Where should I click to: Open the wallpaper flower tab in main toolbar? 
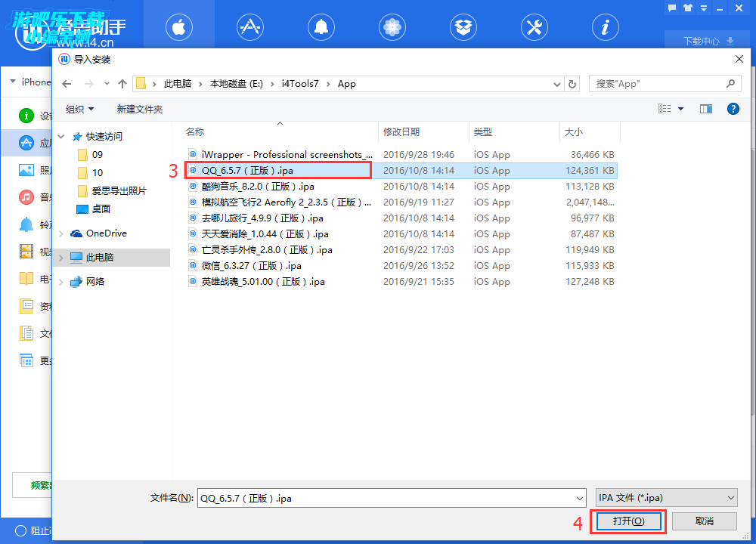tap(392, 27)
